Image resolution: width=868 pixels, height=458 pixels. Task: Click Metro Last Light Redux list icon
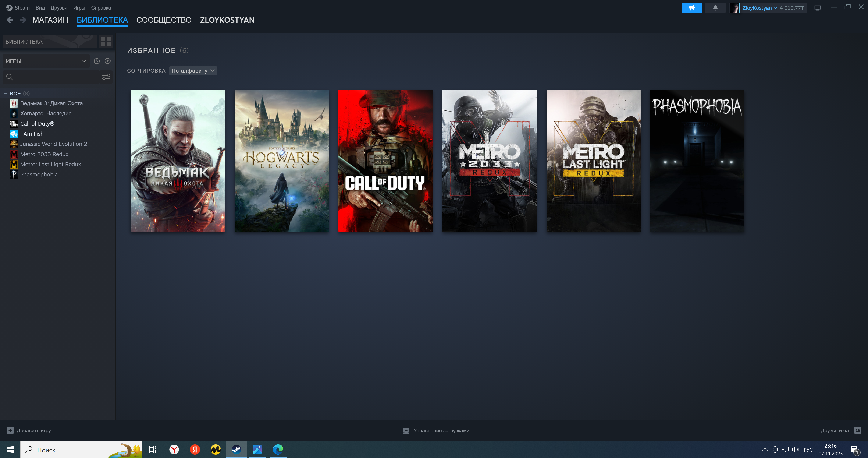[x=14, y=164]
